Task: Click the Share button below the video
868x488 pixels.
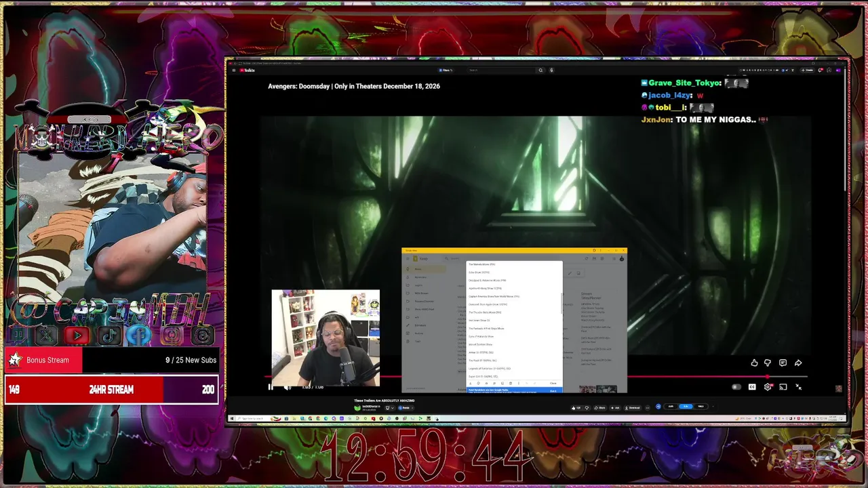Action: [599, 407]
